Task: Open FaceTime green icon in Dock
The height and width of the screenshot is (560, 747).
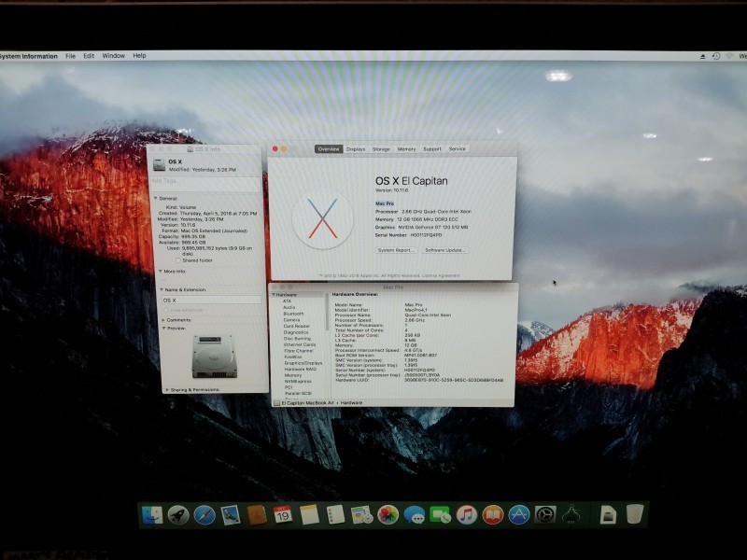Action: (440, 515)
